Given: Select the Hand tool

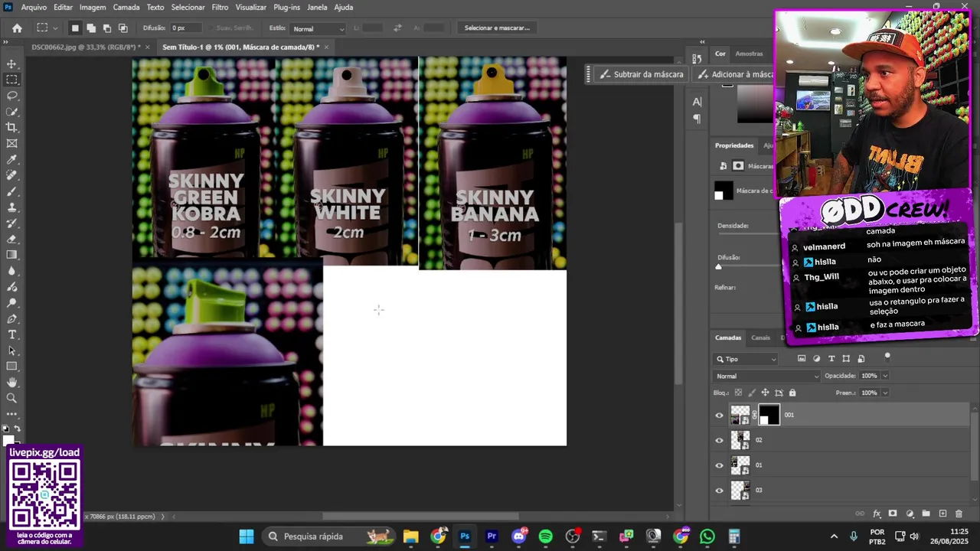Looking at the screenshot, I should pyautogui.click(x=11, y=383).
